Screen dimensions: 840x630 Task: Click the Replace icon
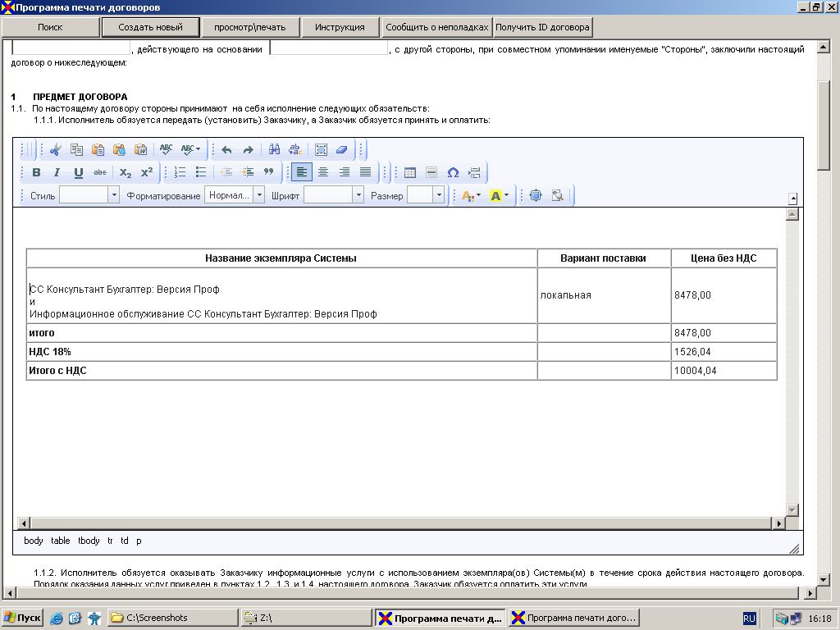tap(295, 150)
